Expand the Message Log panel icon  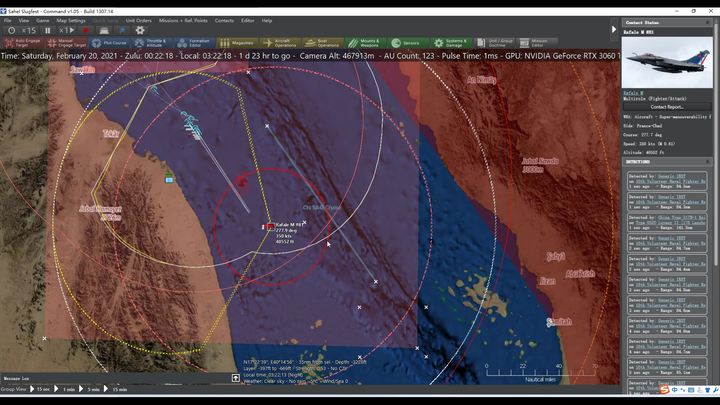pos(236,378)
